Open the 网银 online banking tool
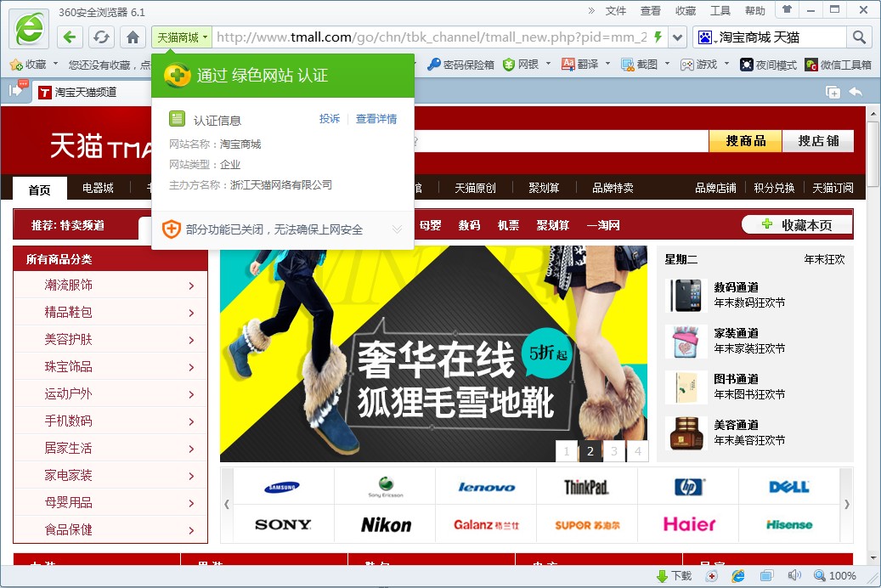Image resolution: width=881 pixels, height=588 pixels. coord(522,65)
